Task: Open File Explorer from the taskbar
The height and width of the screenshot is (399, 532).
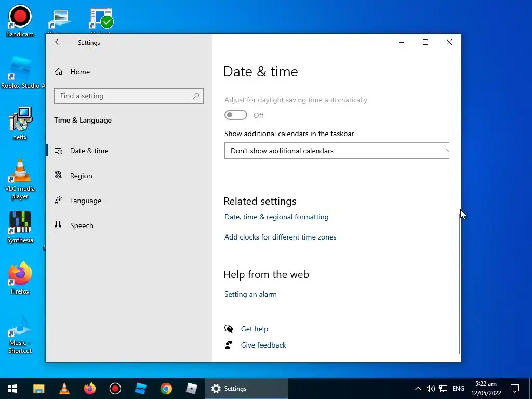Action: coord(38,389)
